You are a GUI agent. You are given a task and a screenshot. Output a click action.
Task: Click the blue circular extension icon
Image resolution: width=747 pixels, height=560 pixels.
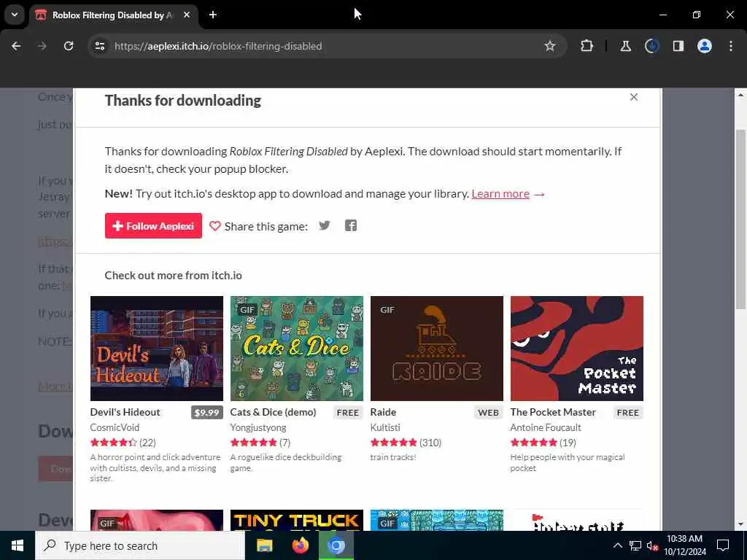pos(651,46)
